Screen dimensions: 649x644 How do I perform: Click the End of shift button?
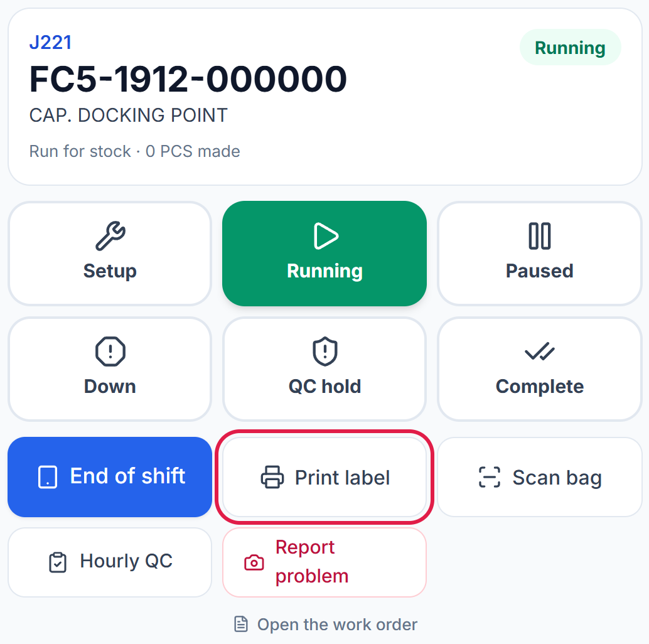[x=110, y=477]
